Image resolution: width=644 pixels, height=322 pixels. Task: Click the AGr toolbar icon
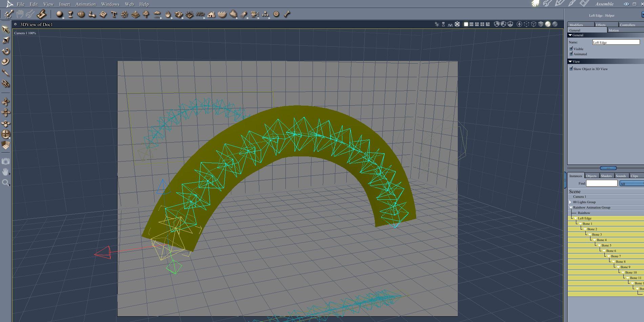tap(200, 14)
